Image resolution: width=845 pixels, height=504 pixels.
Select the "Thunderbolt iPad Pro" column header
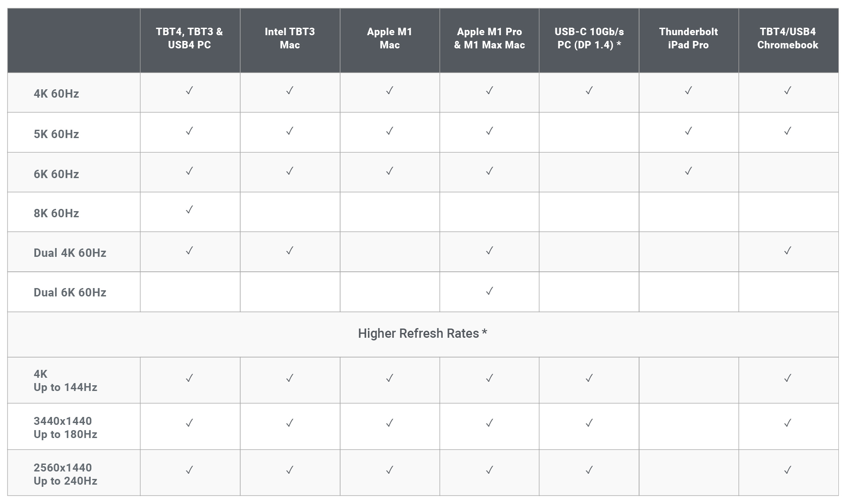coord(688,38)
